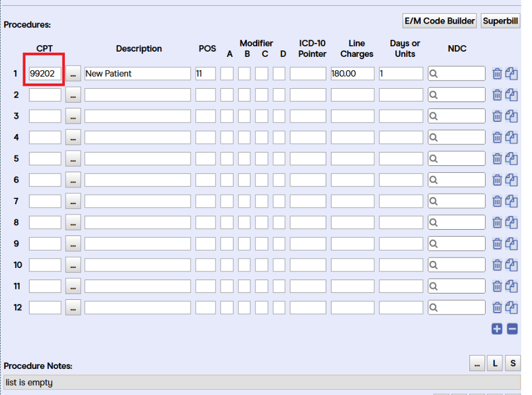Image resolution: width=532 pixels, height=395 pixels.
Task: Click Description field with New Patient
Action: click(x=137, y=74)
